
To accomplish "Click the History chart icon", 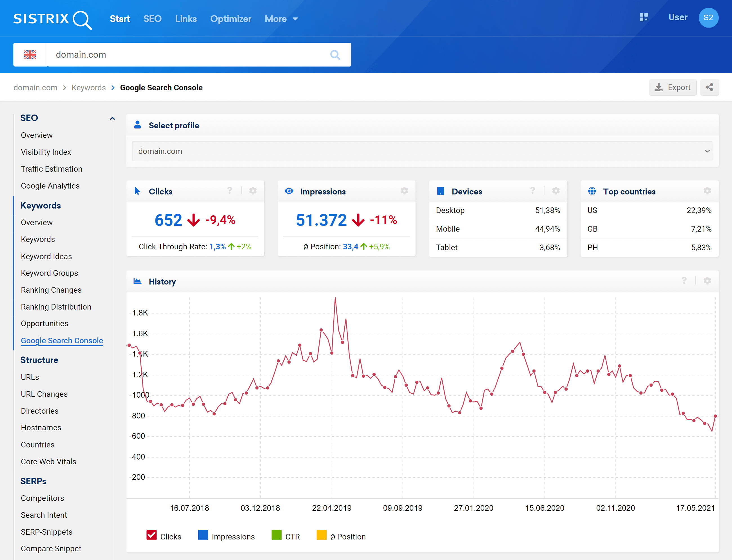I will [x=137, y=281].
